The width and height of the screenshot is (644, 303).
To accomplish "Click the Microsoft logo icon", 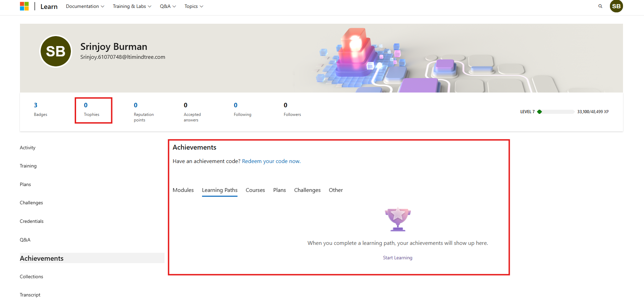I will coord(24,6).
